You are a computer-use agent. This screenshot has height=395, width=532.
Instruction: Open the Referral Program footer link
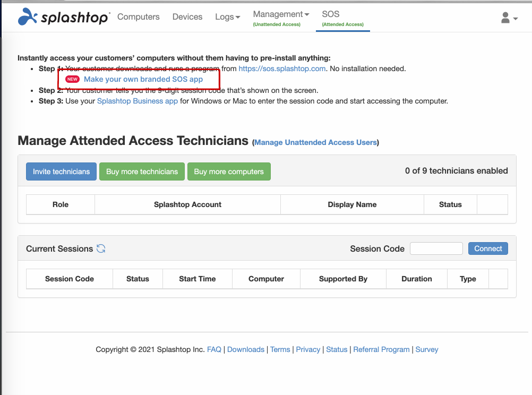tap(381, 349)
